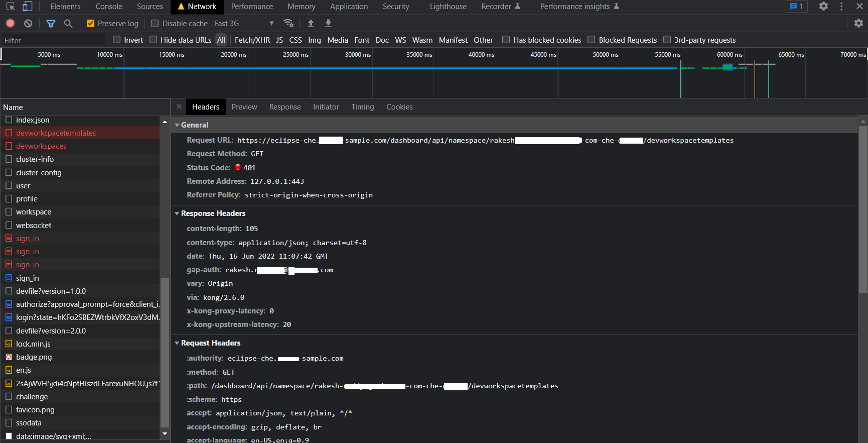
Task: Enable Has blocked cookies checkbox
Action: click(x=506, y=40)
